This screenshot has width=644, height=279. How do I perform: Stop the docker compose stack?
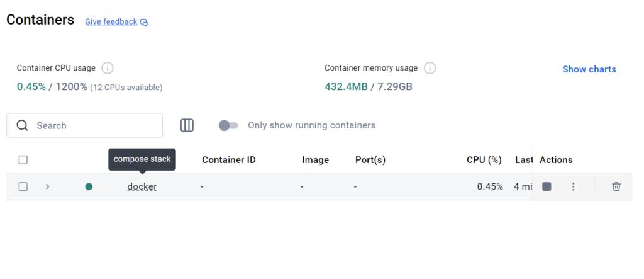pyautogui.click(x=547, y=186)
